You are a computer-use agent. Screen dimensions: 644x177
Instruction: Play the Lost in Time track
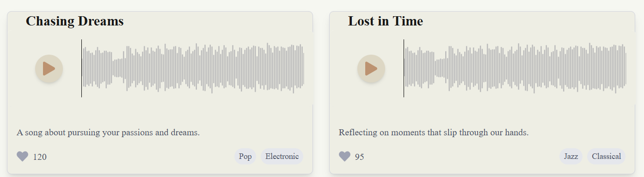371,69
